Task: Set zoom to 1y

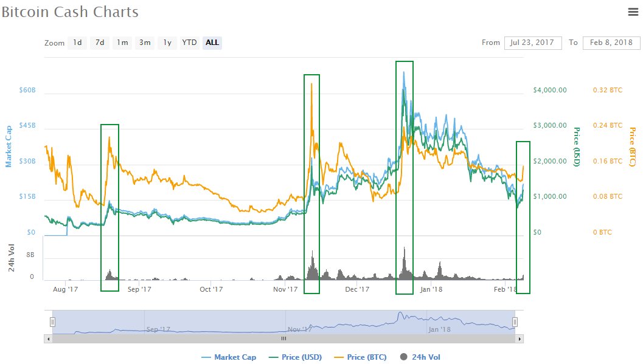Action: pyautogui.click(x=167, y=43)
